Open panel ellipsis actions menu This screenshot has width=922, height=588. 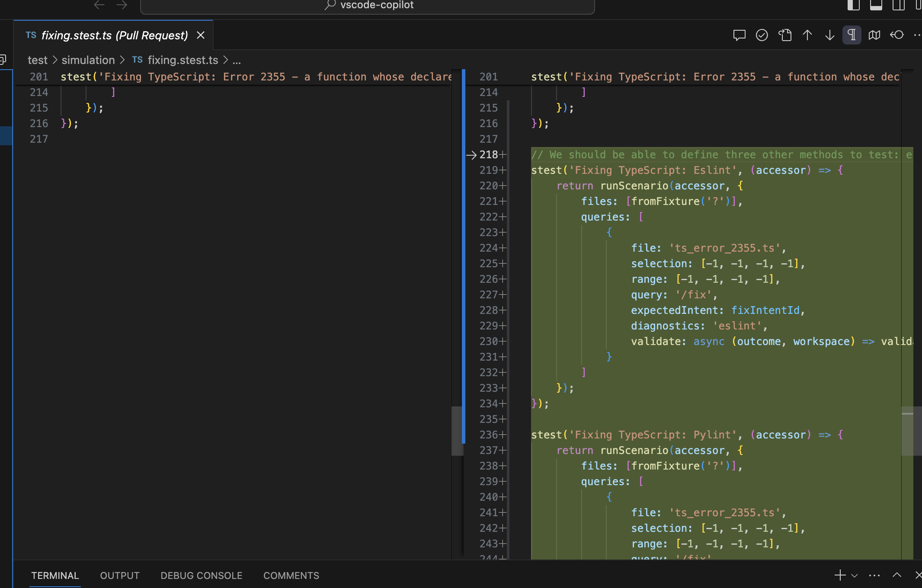pyautogui.click(x=874, y=575)
